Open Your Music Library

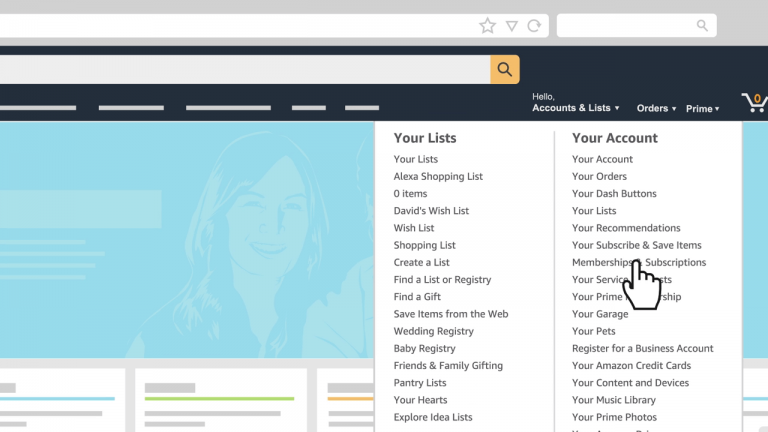613,400
